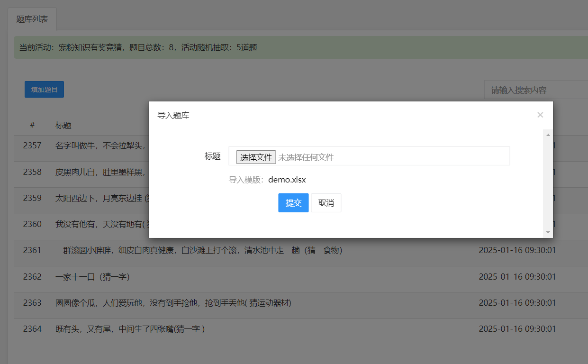Click 选择文件 to choose an upload file
Viewport: 588px width, 364px height.
click(256, 156)
